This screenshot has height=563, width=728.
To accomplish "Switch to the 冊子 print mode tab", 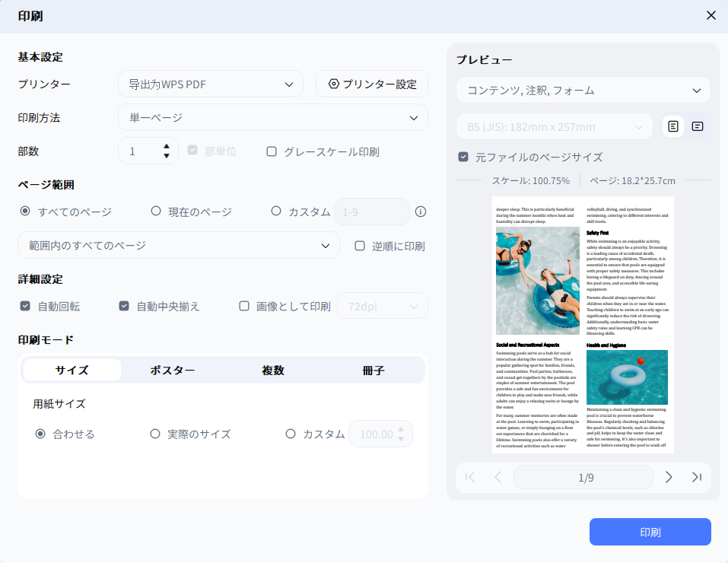I will click(374, 371).
